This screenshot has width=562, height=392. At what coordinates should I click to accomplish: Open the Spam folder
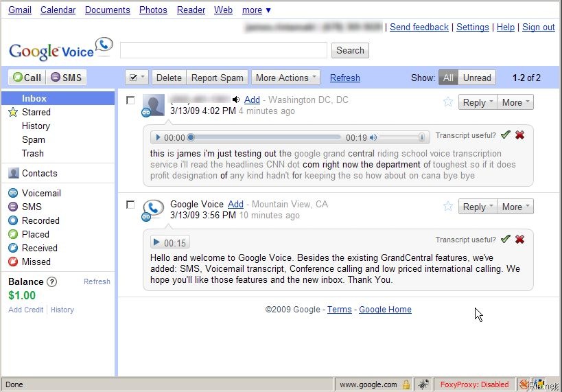point(34,139)
